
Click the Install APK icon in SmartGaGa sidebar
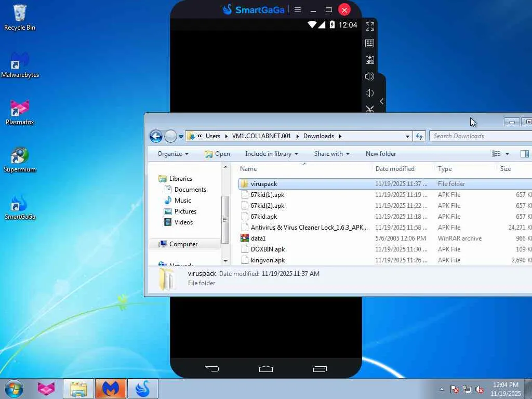(x=370, y=60)
